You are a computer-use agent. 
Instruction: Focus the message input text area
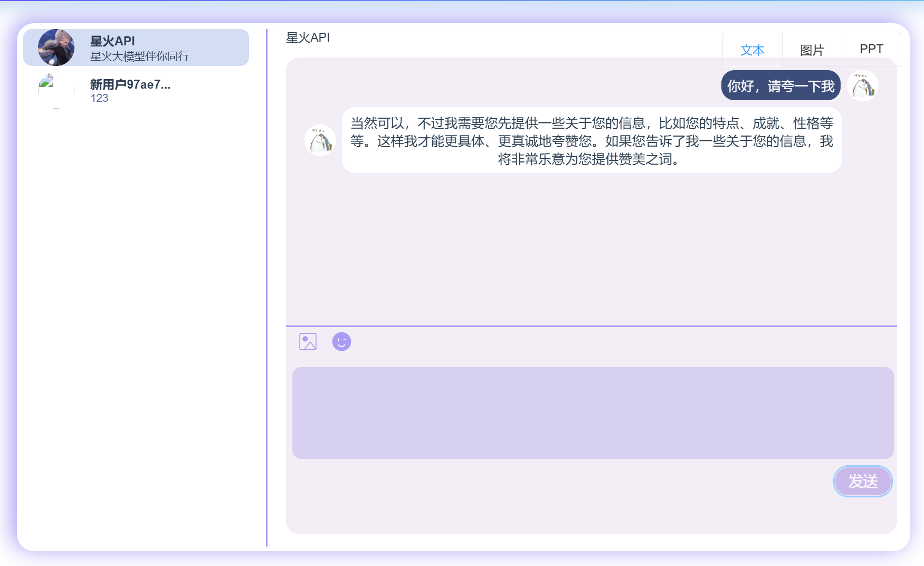point(593,413)
